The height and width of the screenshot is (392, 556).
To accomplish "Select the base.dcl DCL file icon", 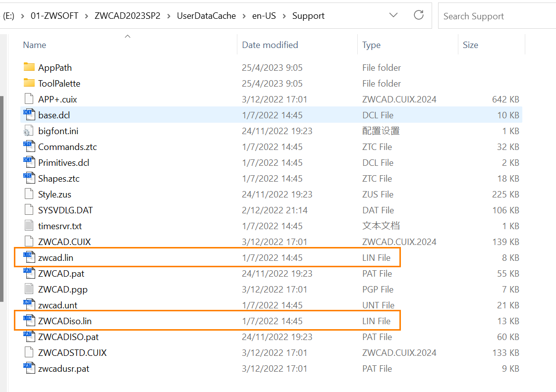I will coord(29,115).
